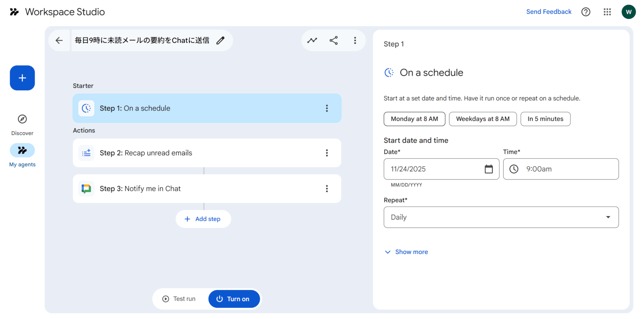Click the Add step button

click(203, 219)
